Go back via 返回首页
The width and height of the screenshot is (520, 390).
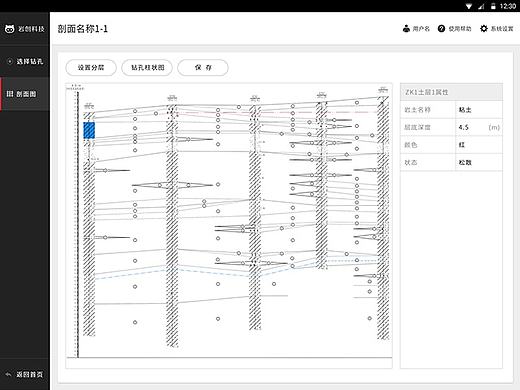25,374
